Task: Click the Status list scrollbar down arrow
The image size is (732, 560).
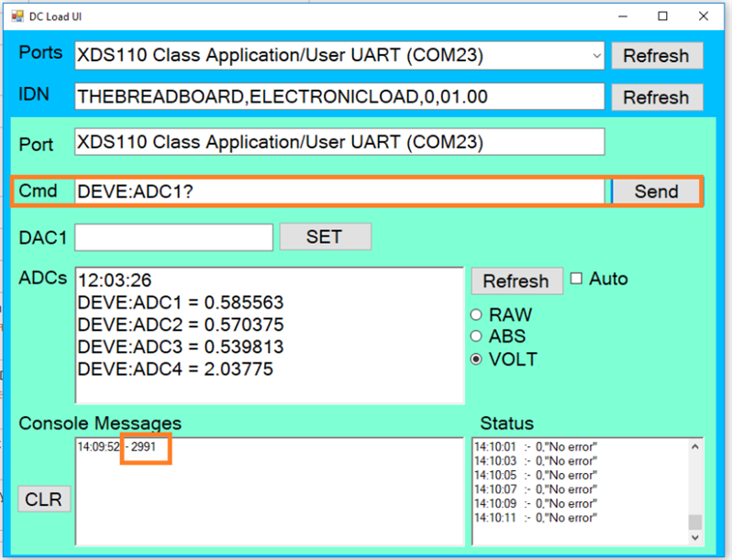Action: click(694, 537)
